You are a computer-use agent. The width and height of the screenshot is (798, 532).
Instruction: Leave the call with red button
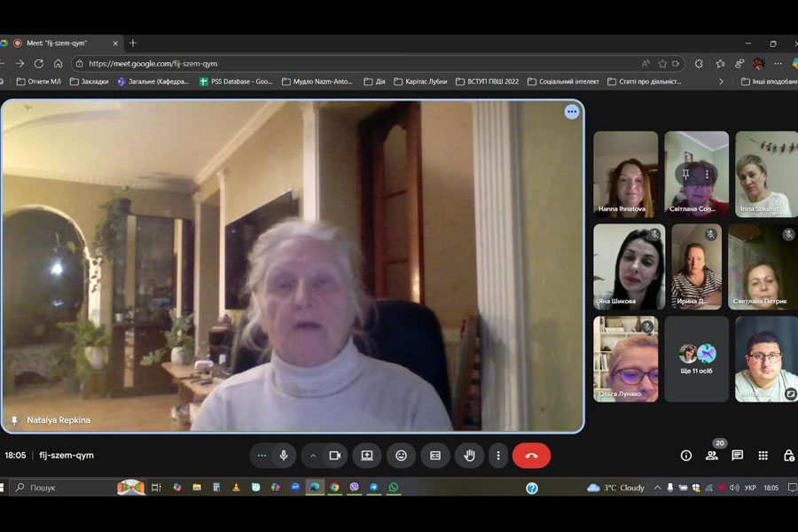click(531, 456)
